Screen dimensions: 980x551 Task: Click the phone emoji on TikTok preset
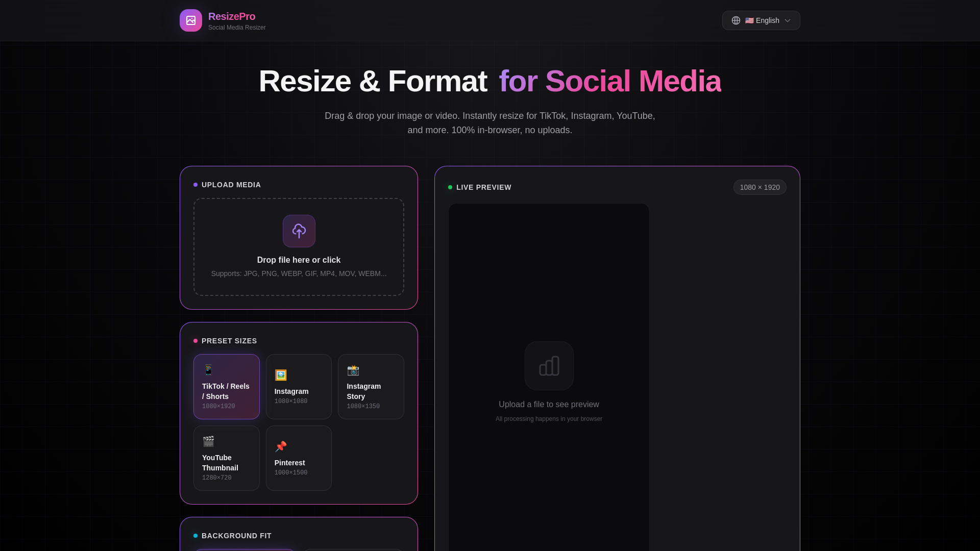[x=208, y=370]
